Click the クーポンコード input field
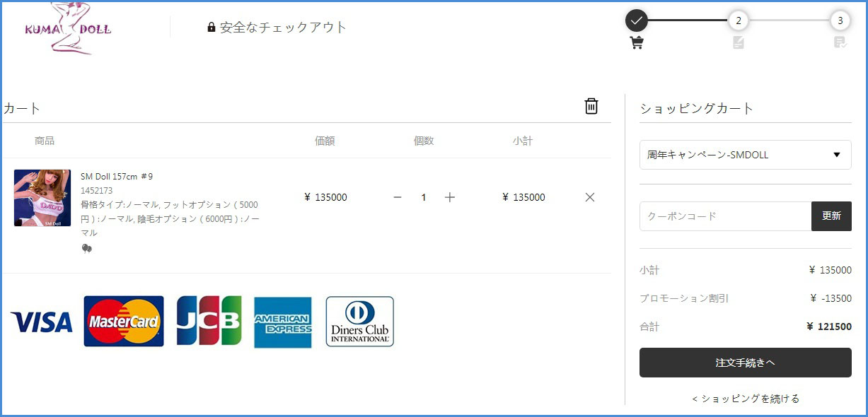868x417 pixels. point(725,216)
